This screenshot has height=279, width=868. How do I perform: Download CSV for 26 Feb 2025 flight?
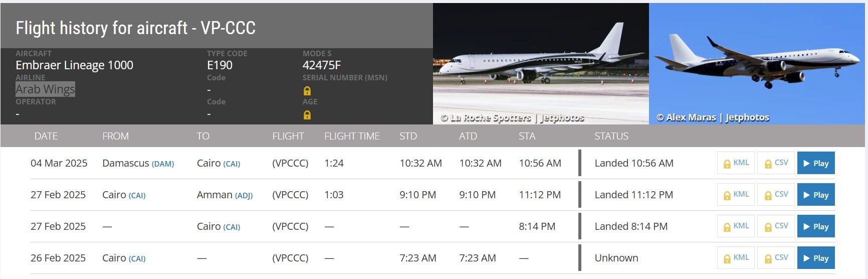776,258
